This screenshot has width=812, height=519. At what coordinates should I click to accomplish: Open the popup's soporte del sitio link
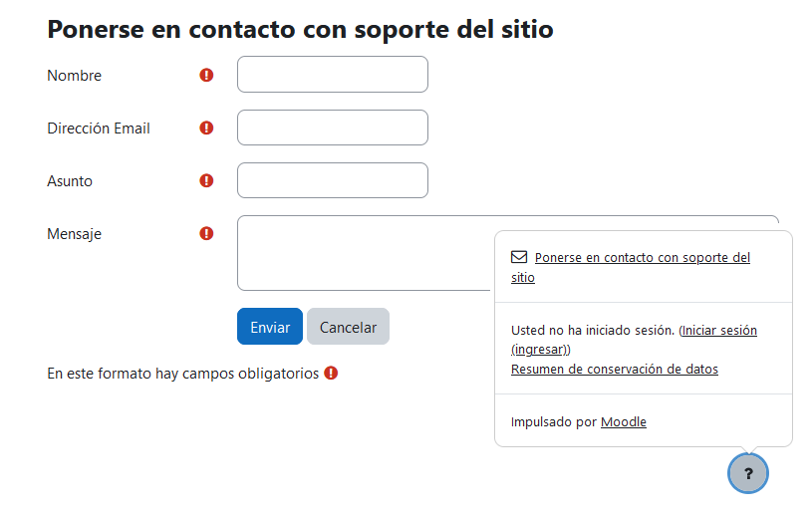(x=642, y=258)
